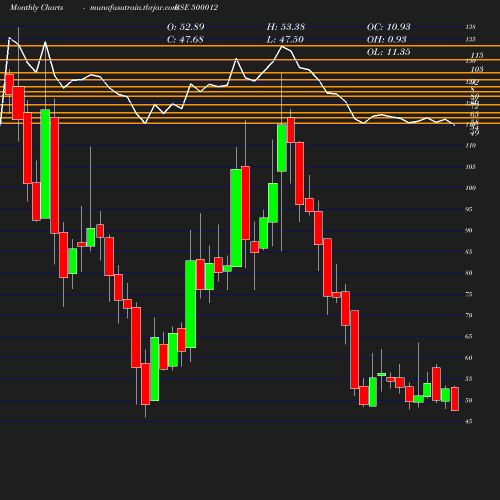
Task: Click the 50 price axis label
Action: coord(469,400)
